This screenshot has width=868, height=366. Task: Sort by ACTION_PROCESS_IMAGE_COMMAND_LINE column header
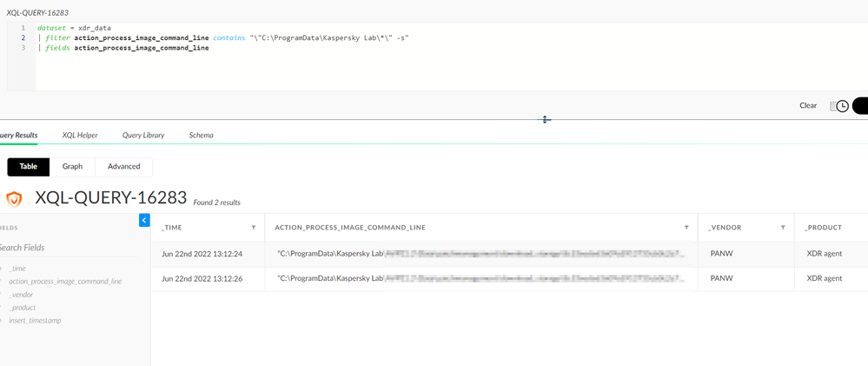pos(350,228)
